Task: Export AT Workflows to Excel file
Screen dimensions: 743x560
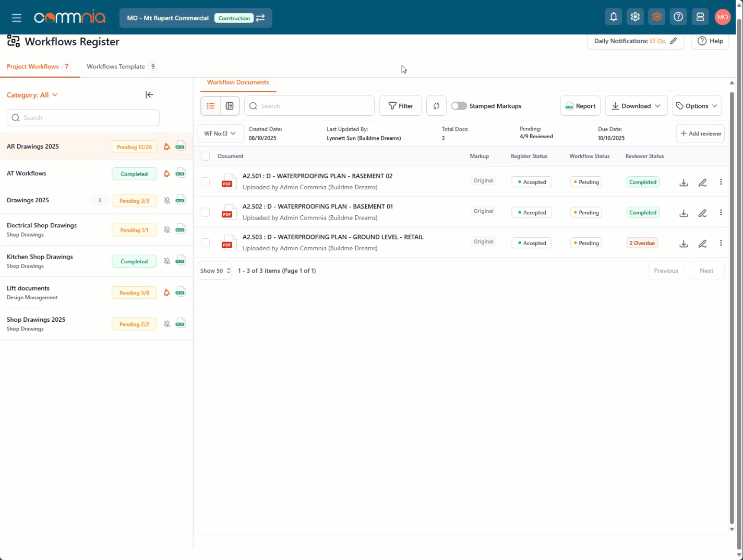Action: tap(181, 174)
